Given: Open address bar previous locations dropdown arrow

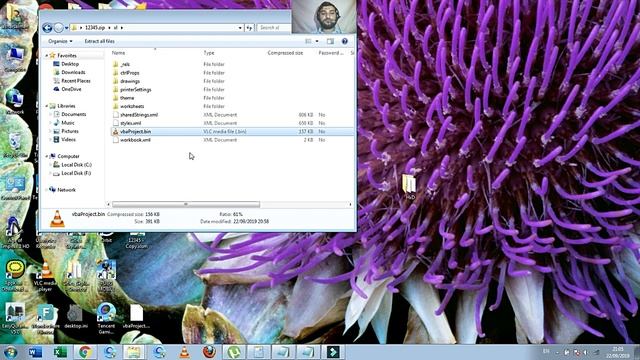Looking at the screenshot, I should coord(240,28).
